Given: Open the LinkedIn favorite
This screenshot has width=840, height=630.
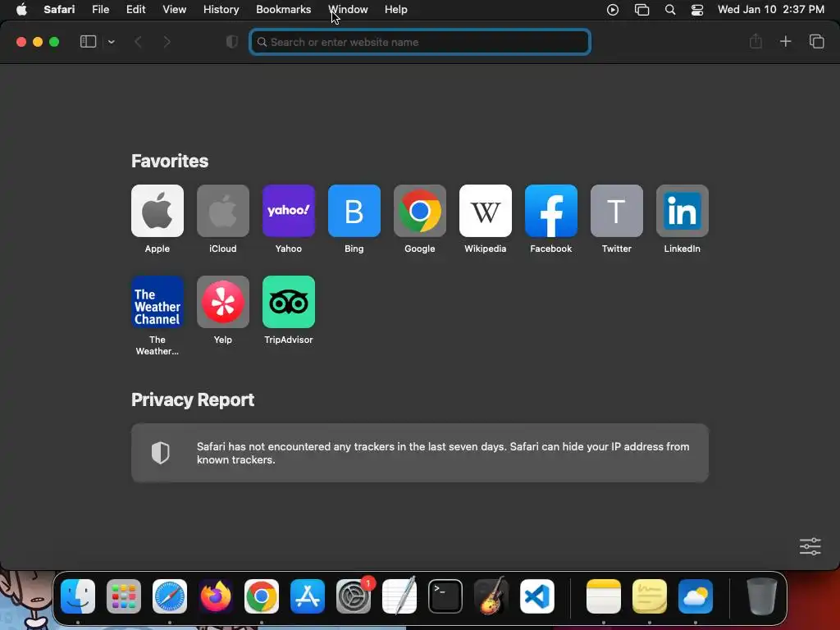Looking at the screenshot, I should tap(682, 211).
